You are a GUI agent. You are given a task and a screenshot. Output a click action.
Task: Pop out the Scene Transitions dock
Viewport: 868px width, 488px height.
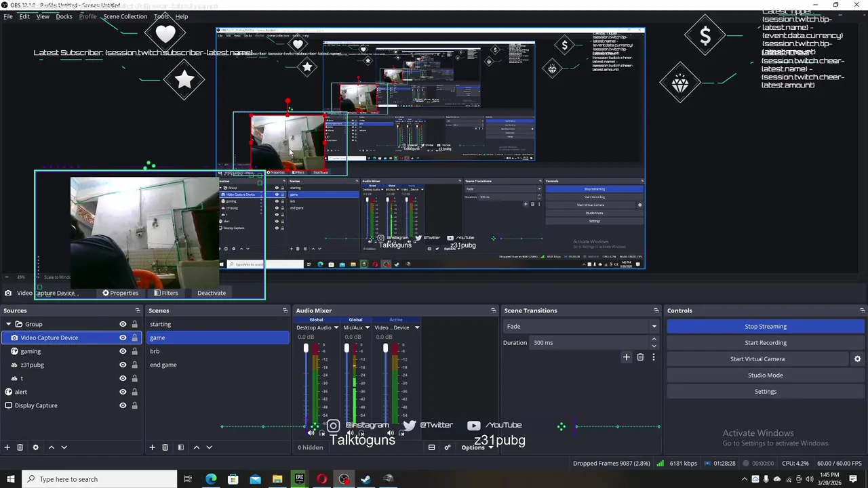pyautogui.click(x=656, y=310)
